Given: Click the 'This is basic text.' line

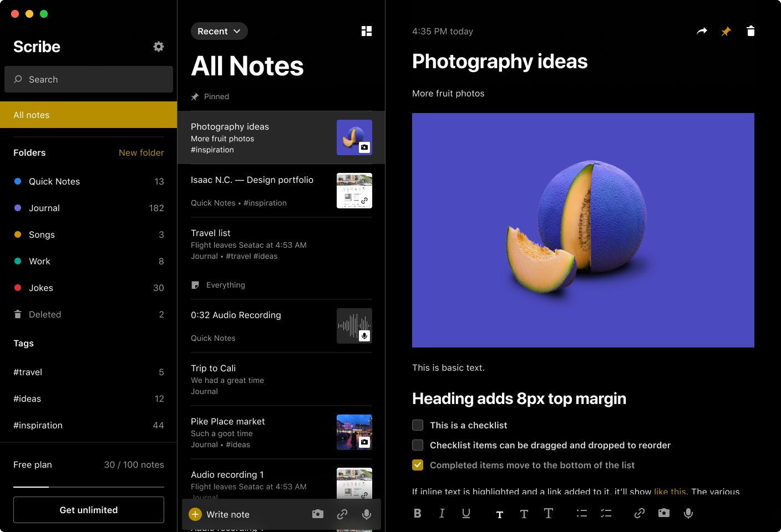Looking at the screenshot, I should (x=448, y=367).
